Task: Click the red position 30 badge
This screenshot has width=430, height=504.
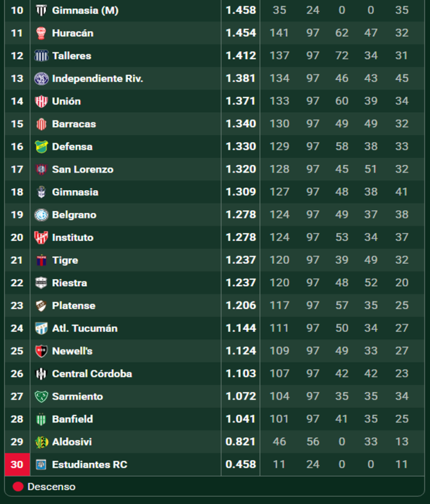Action: 17,465
